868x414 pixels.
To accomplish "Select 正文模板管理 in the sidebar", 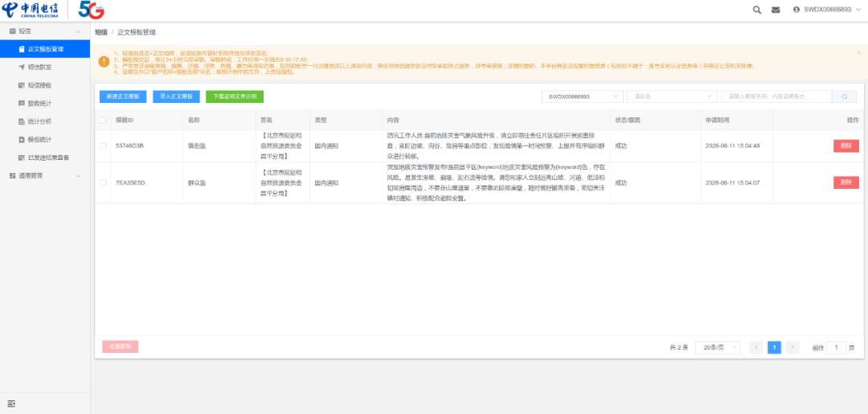I will (45, 49).
